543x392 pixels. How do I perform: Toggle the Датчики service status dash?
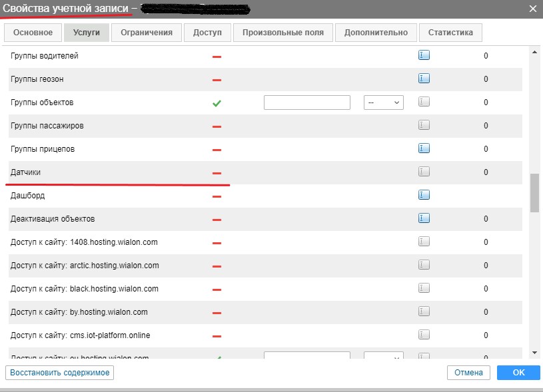[x=217, y=173]
